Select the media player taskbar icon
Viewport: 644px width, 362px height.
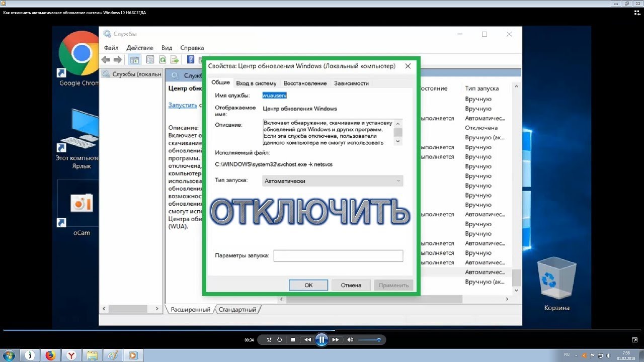133,355
